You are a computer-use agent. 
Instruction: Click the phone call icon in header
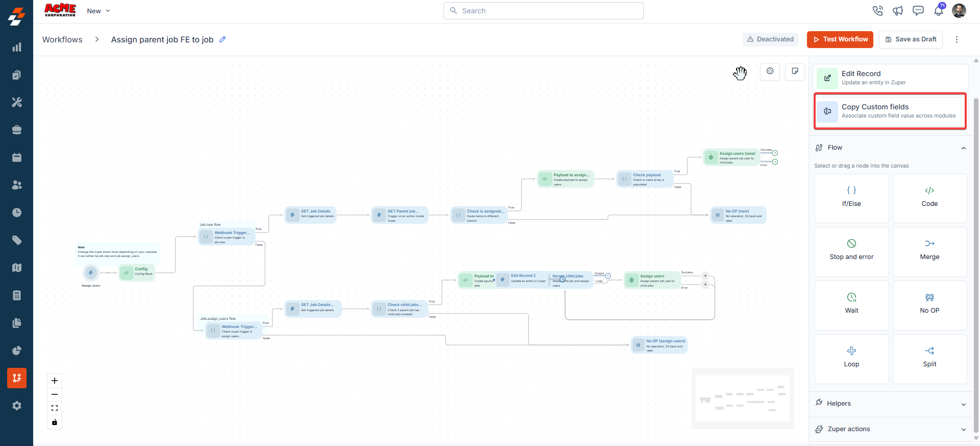(x=877, y=11)
